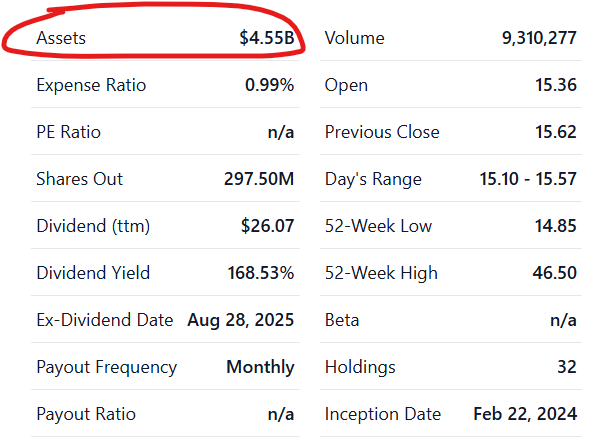Viewport: 601px width, 440px height.
Task: Select the $26.07 dividend value
Action: click(x=267, y=226)
